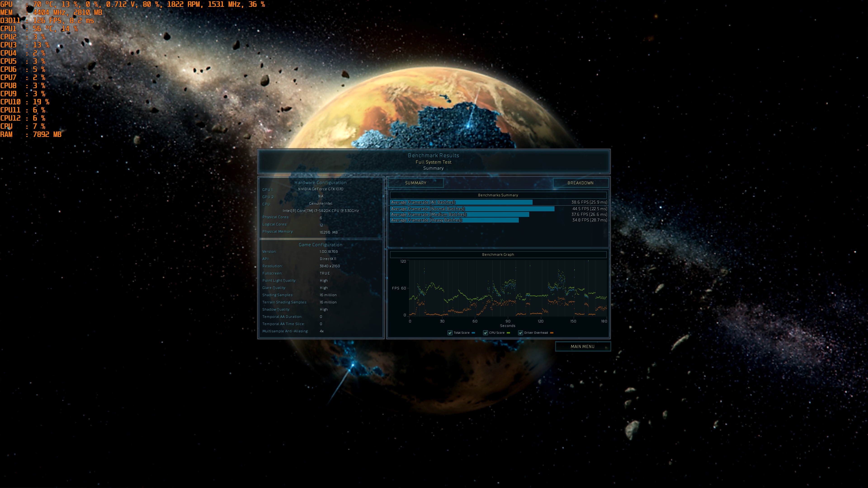Click the Physical Memory '16296 MB' value
The height and width of the screenshot is (488, 868).
328,232
